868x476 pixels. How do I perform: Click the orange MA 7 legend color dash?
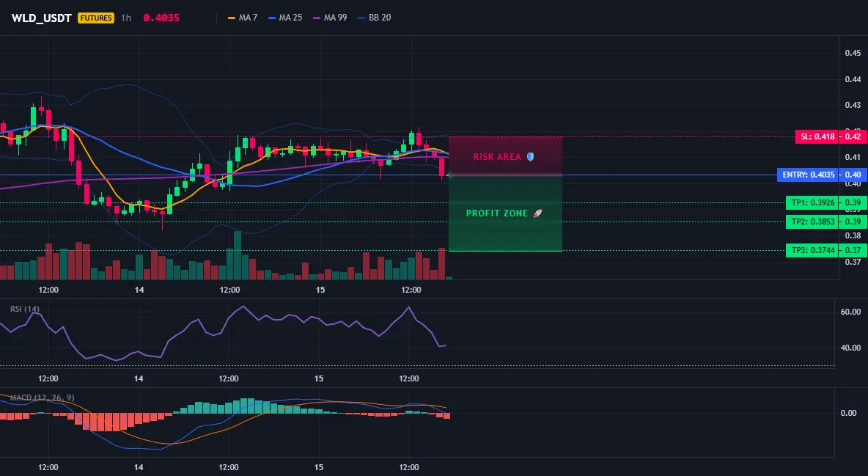(x=232, y=18)
